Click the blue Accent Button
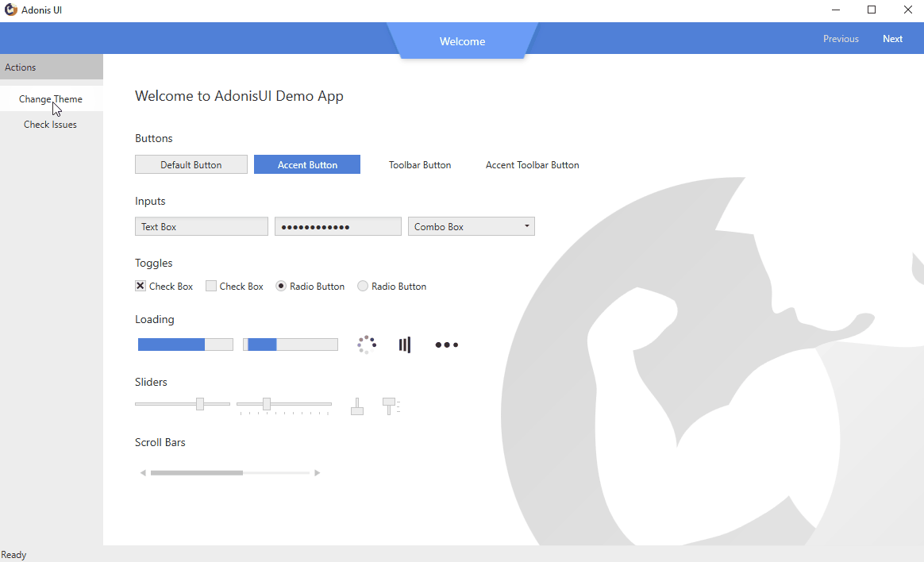The height and width of the screenshot is (562, 924). coord(307,164)
